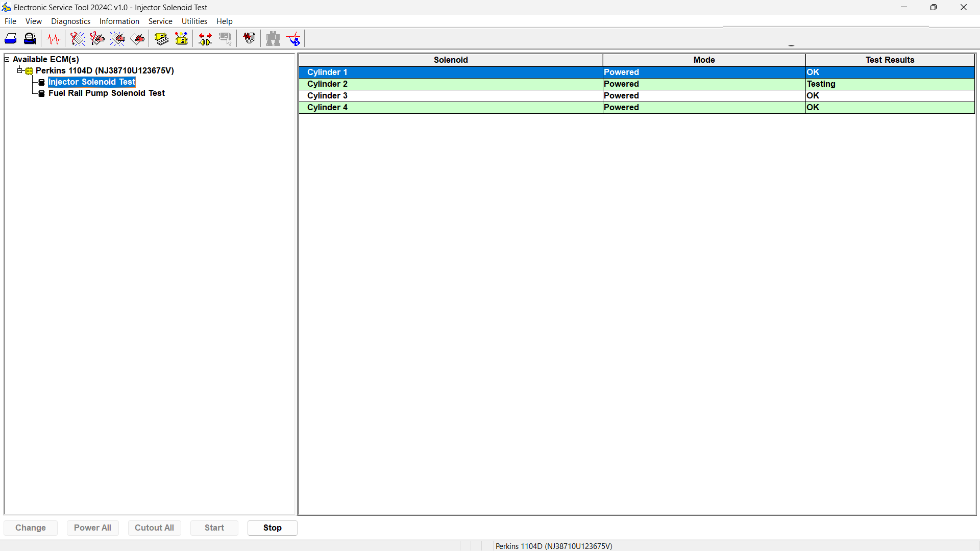Screen dimensions: 980x551
Task: Click the chip icon beside Injector Solenoid Test
Action: (x=42, y=82)
